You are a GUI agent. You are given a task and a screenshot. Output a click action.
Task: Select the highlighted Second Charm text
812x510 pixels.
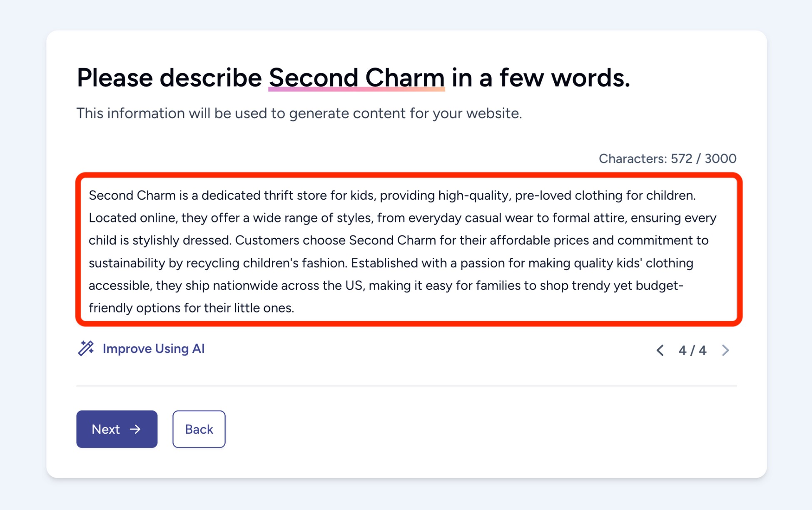pos(356,77)
